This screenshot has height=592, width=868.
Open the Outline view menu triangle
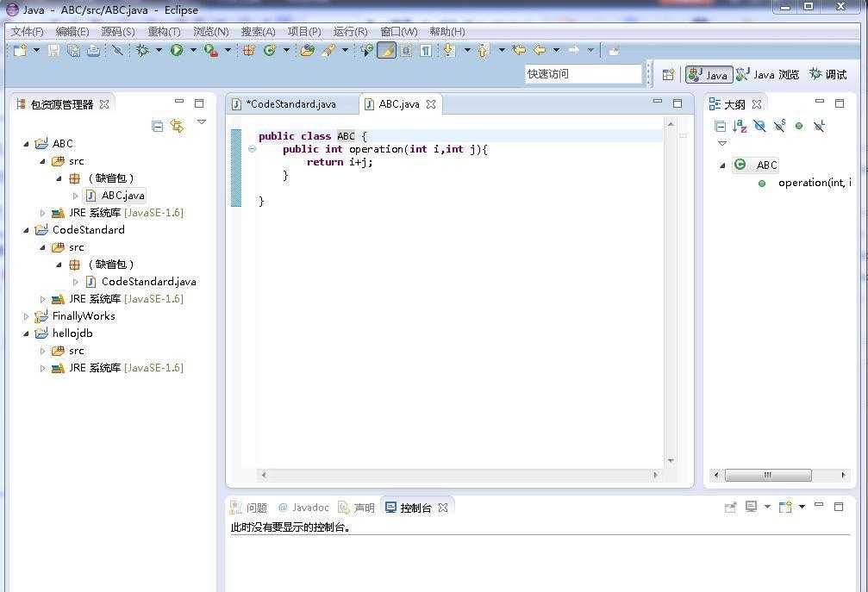[721, 143]
